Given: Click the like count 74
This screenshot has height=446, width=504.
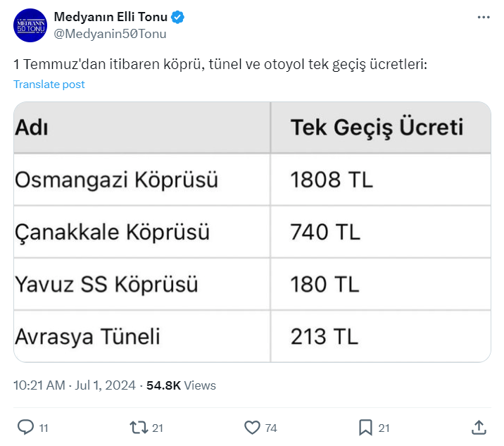Looking at the screenshot, I should tap(271, 428).
